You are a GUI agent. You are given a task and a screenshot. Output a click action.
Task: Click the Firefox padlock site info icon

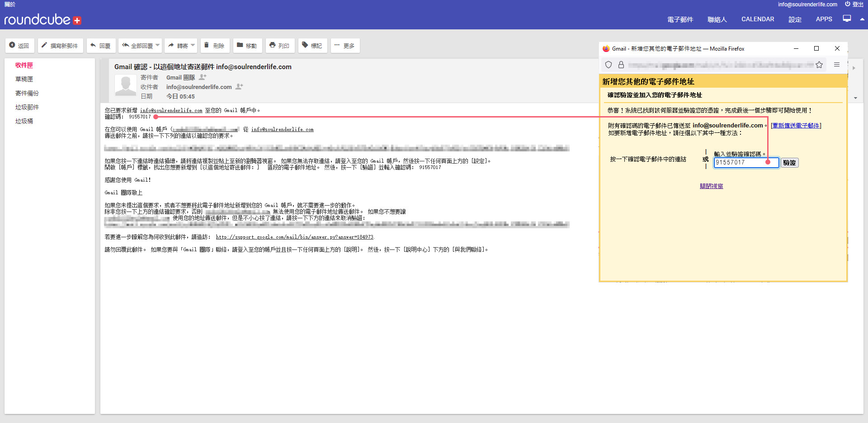[621, 65]
